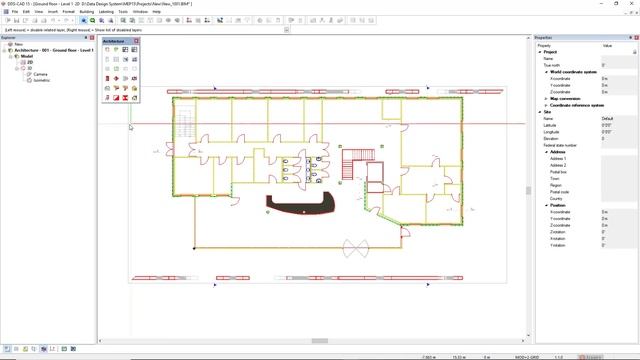This screenshot has height=360, width=640.
Task: Click the green-tinted icon in Architecture palette top row
Action: pos(116,49)
